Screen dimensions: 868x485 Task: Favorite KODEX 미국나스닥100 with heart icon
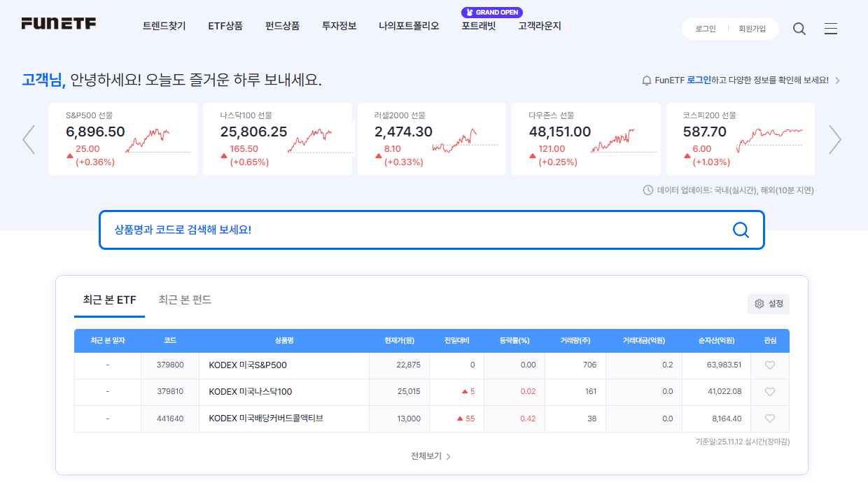[770, 392]
